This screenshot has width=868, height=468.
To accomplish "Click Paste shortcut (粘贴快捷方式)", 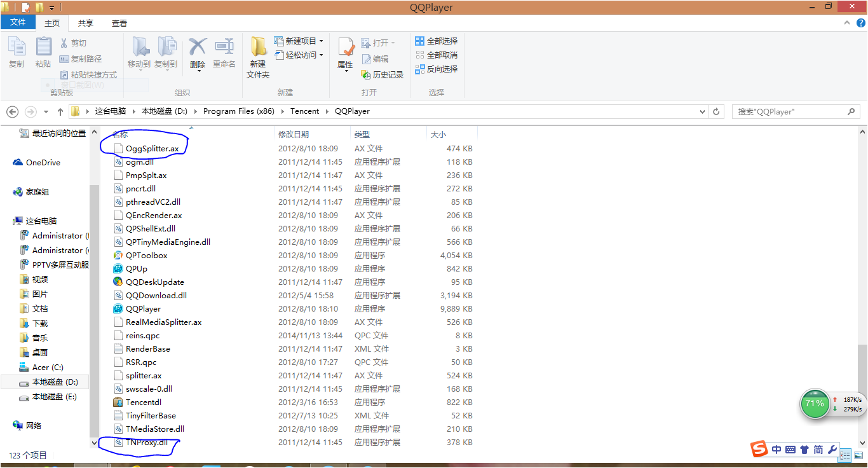I will tap(88, 74).
